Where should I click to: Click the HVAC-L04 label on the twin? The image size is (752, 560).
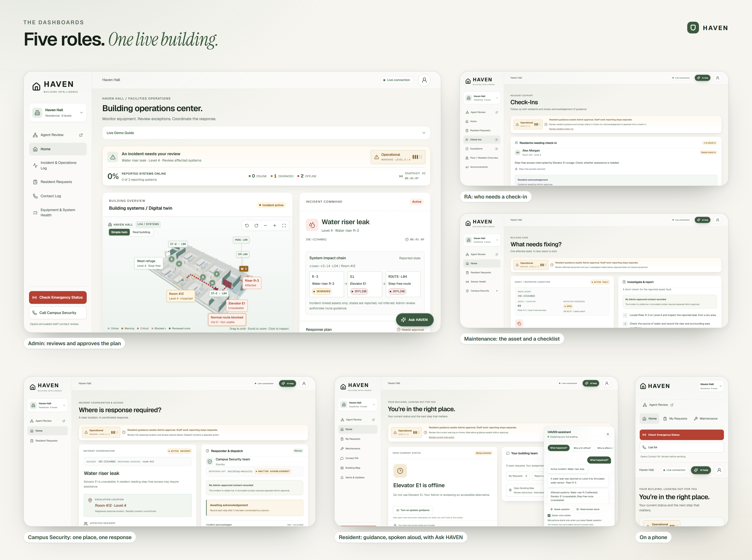click(241, 240)
